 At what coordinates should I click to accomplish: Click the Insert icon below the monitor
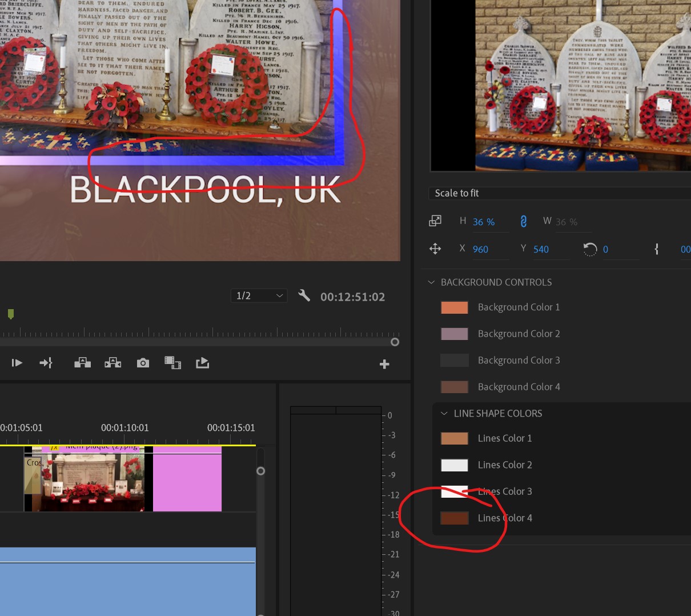[x=82, y=362]
